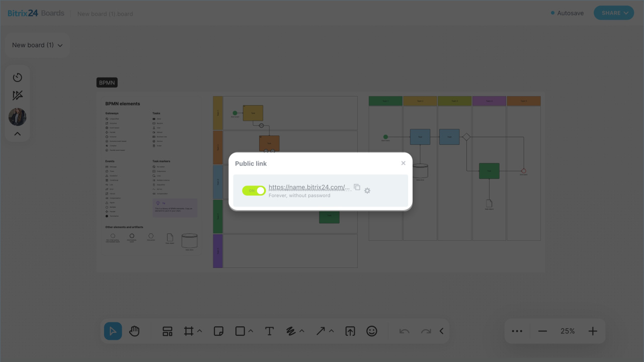Select the frame tool
This screenshot has height=362, width=644.
tap(189, 331)
